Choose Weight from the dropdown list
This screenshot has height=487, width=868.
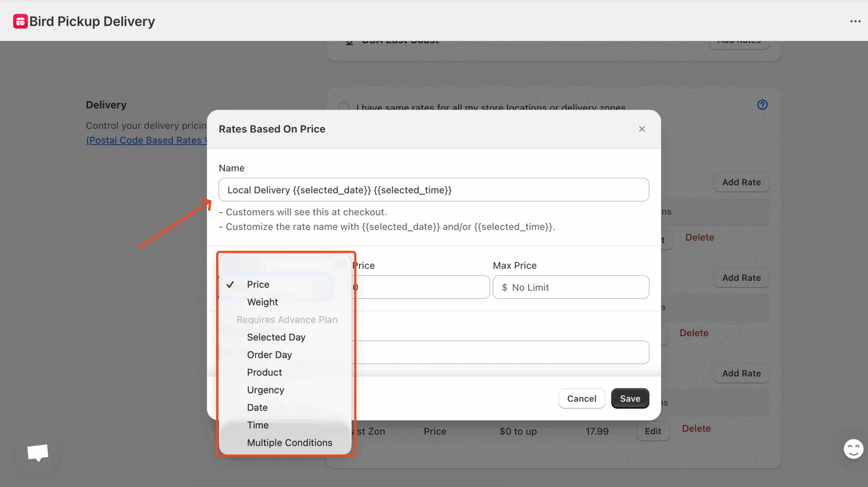tap(262, 302)
